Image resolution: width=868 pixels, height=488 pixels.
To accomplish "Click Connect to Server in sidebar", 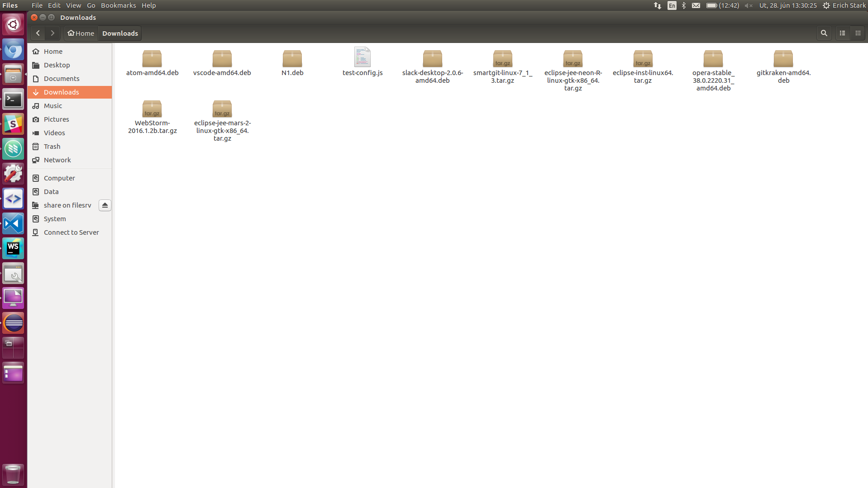I will pos(70,232).
